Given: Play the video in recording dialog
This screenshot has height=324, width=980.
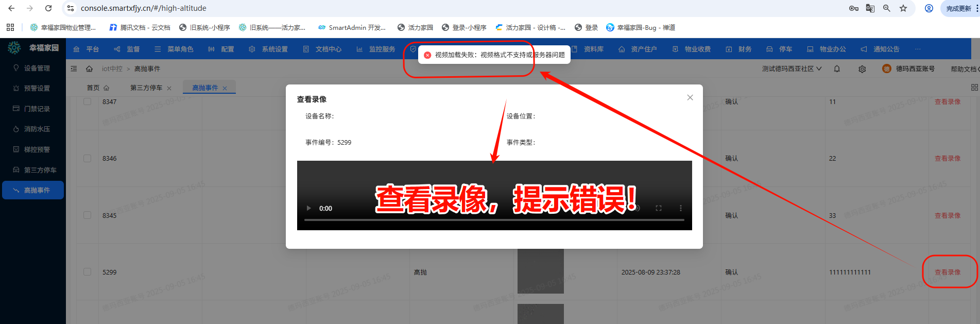Looking at the screenshot, I should point(309,208).
